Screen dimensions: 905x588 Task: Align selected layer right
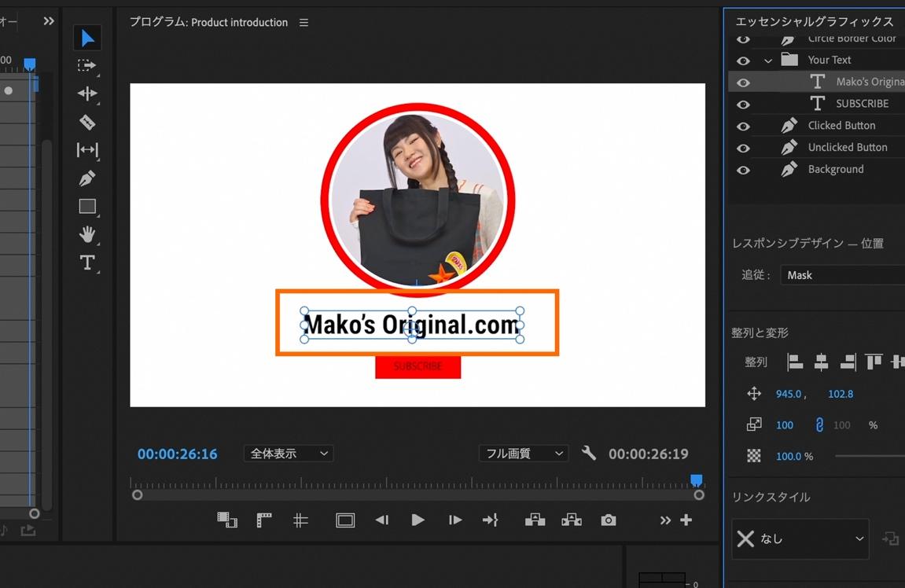point(848,362)
